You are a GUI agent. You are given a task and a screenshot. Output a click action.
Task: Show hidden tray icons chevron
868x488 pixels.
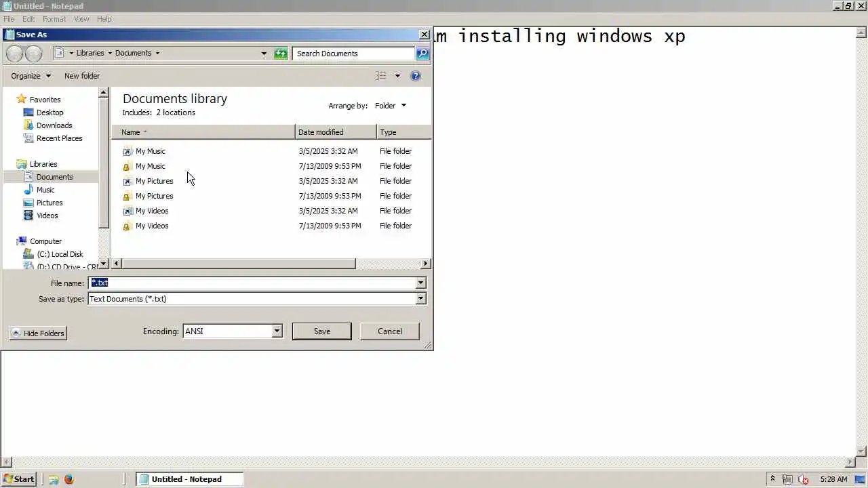click(x=772, y=479)
